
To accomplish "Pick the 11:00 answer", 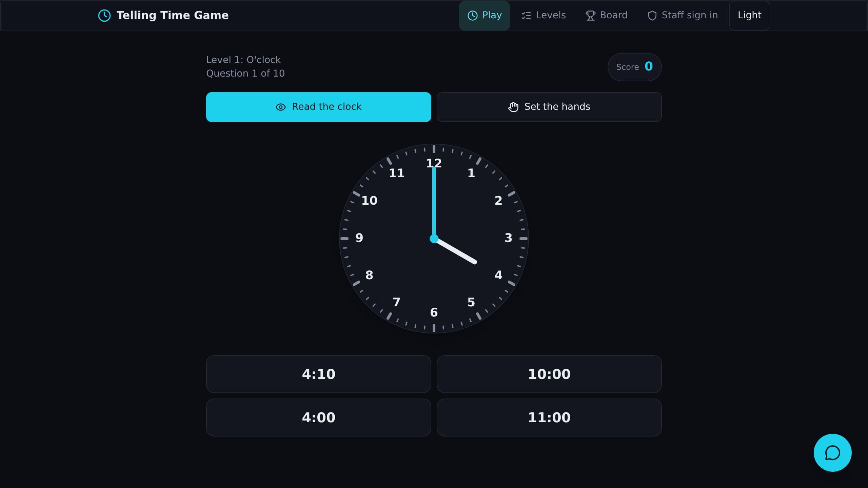I will click(x=549, y=417).
